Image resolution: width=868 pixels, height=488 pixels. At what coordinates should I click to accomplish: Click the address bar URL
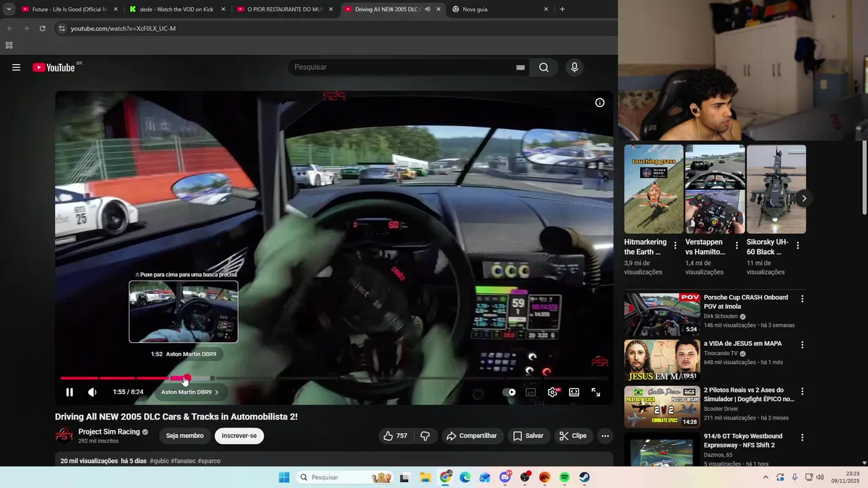click(123, 28)
